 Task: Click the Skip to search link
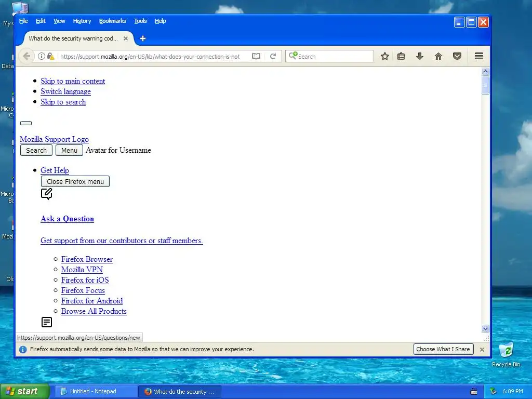[x=63, y=102]
